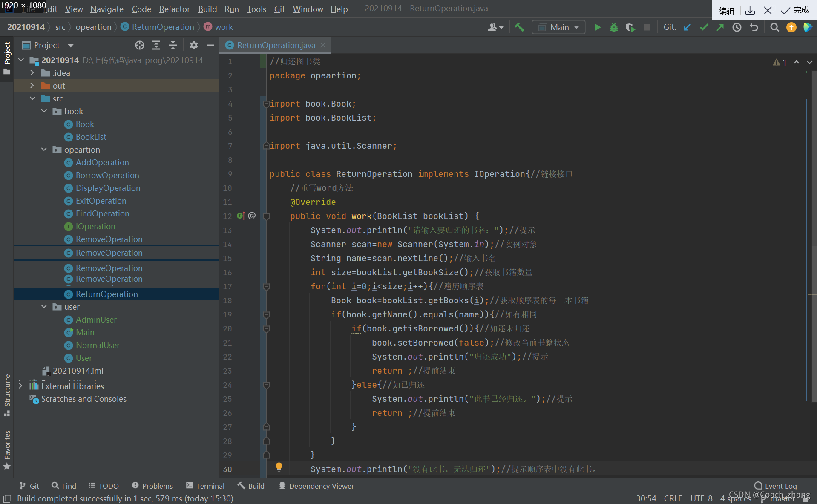Image resolution: width=817 pixels, height=504 pixels.
Task: Run with coverage shield icon
Action: point(630,27)
